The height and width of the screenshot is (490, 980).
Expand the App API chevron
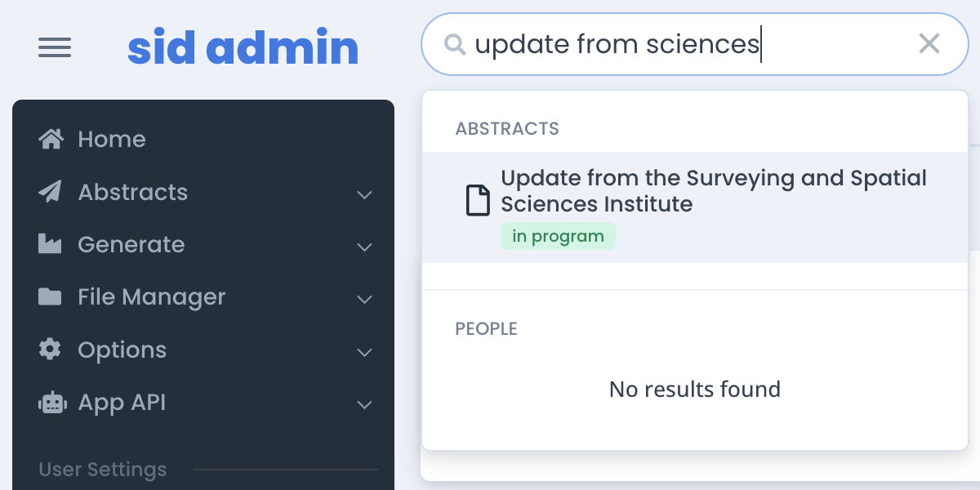[365, 404]
